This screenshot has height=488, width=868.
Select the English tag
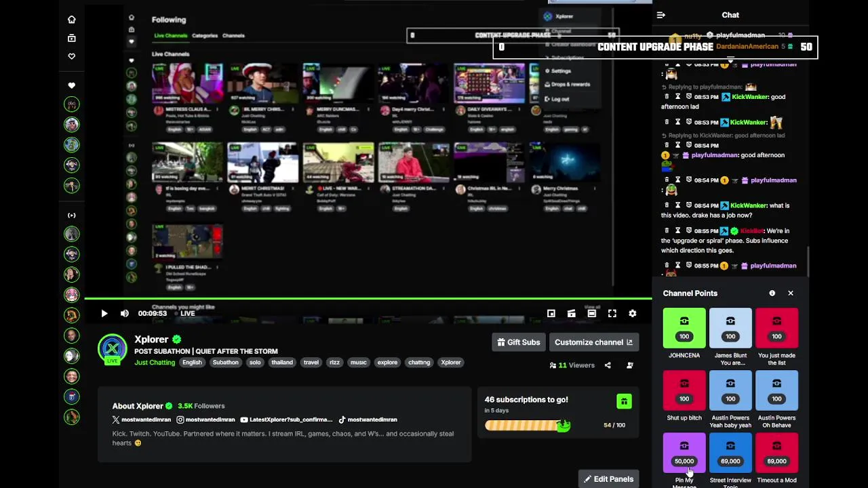(x=192, y=363)
